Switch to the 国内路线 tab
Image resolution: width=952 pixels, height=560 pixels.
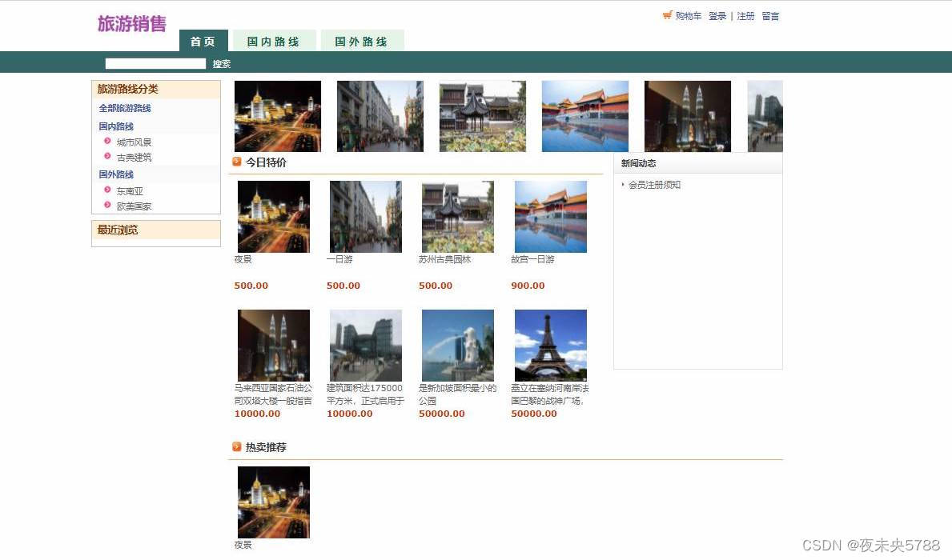point(274,42)
